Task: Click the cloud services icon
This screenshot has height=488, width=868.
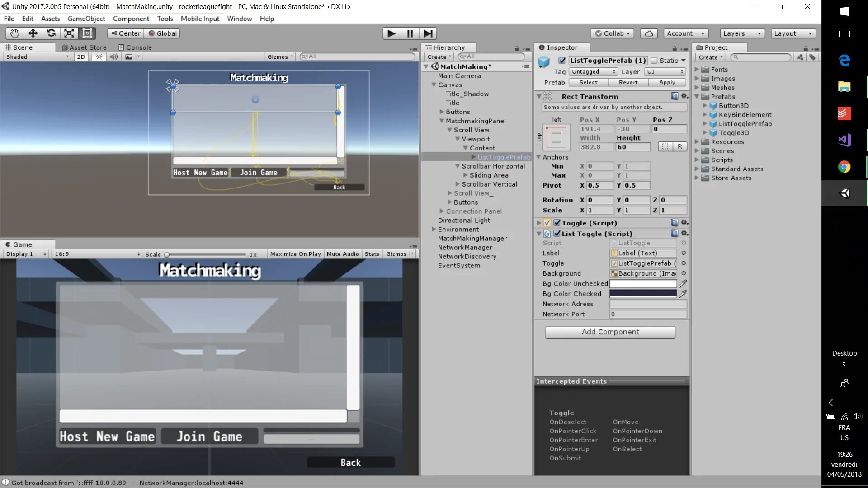Action: (649, 33)
